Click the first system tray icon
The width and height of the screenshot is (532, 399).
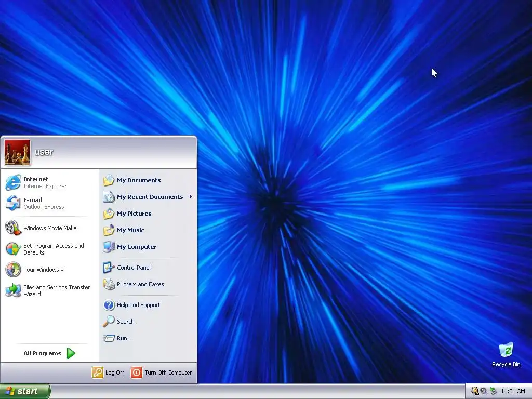point(475,391)
